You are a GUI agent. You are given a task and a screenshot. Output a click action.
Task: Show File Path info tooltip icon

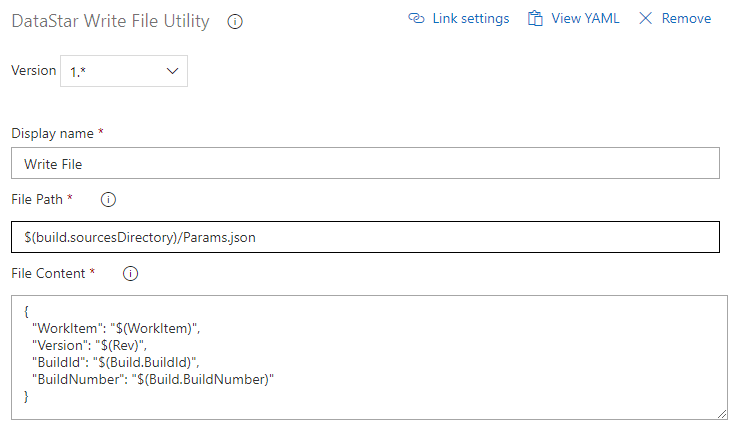(109, 200)
